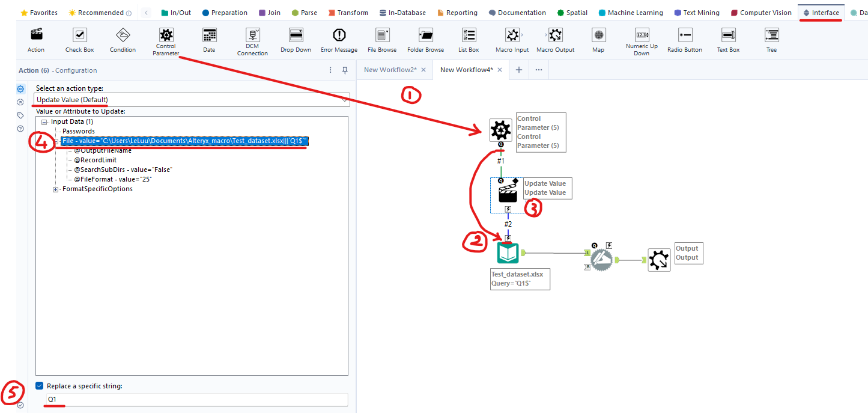
Task: Select the Input Data node on canvas
Action: 508,254
